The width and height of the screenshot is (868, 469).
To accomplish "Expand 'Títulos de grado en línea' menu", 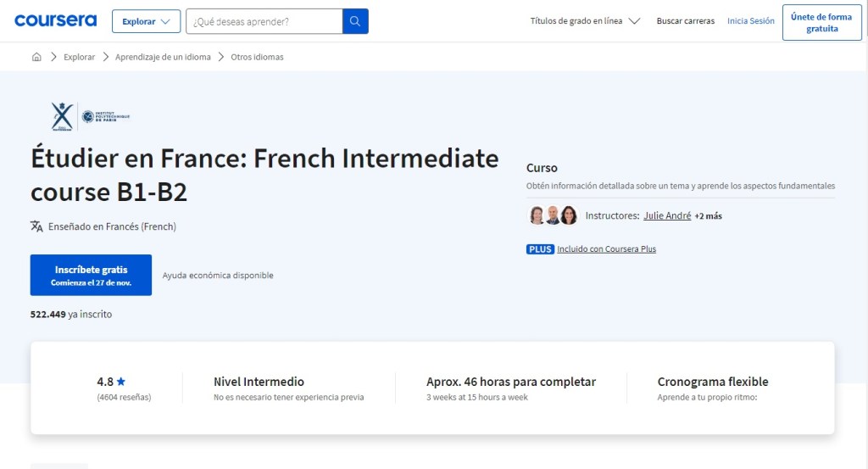I will coord(585,21).
